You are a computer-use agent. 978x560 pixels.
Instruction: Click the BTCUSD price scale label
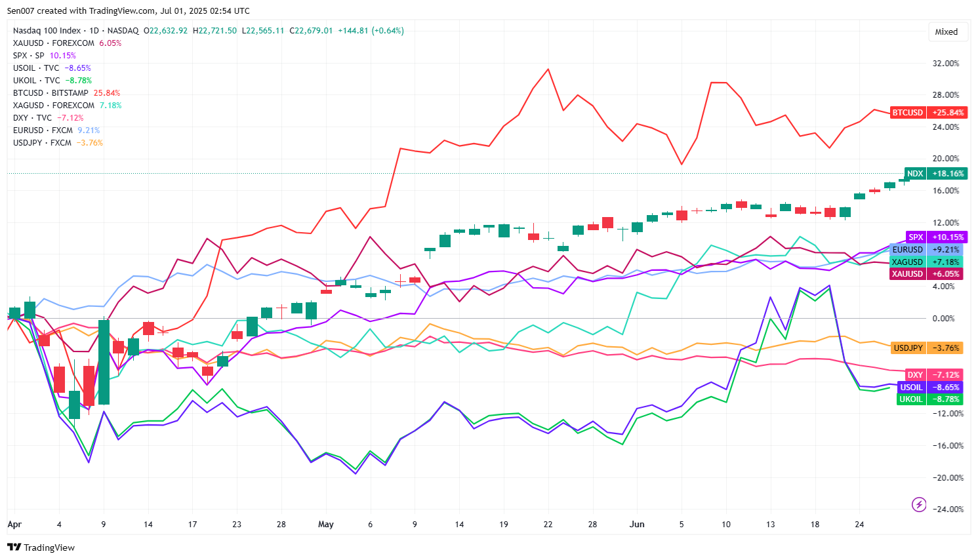point(908,113)
